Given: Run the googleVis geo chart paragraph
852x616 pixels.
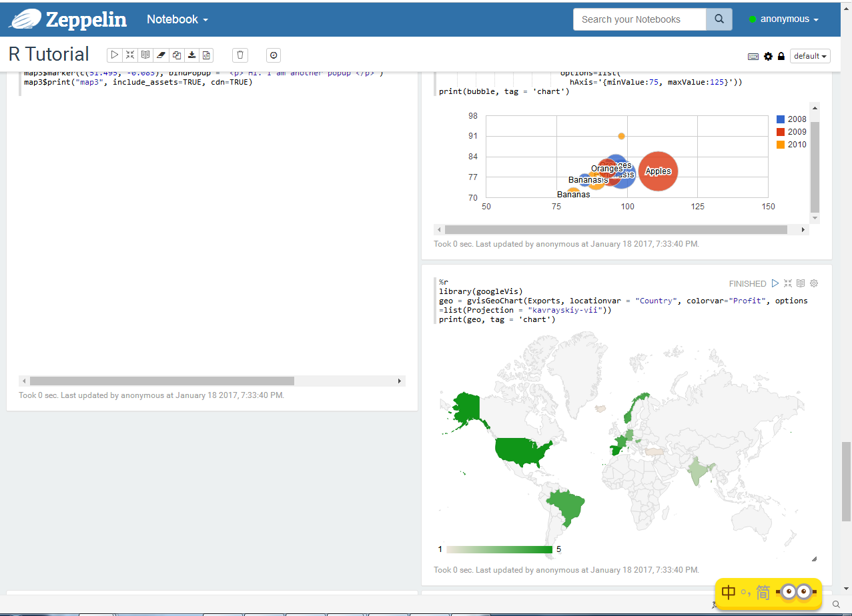Looking at the screenshot, I should (x=775, y=283).
